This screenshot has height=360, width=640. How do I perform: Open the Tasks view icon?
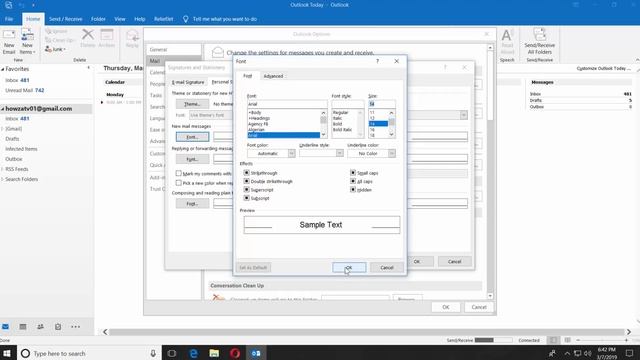58,327
